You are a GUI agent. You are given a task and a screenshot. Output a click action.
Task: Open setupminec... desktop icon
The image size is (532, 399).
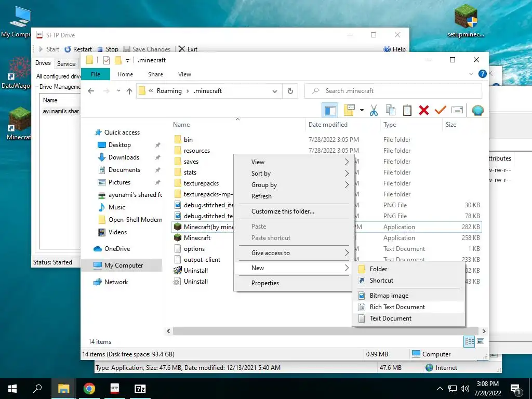(465, 21)
